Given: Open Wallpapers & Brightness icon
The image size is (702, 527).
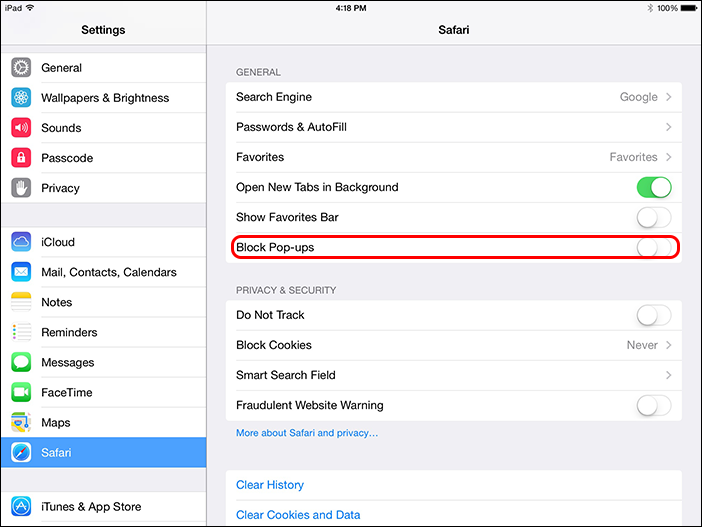Looking at the screenshot, I should coord(22,98).
